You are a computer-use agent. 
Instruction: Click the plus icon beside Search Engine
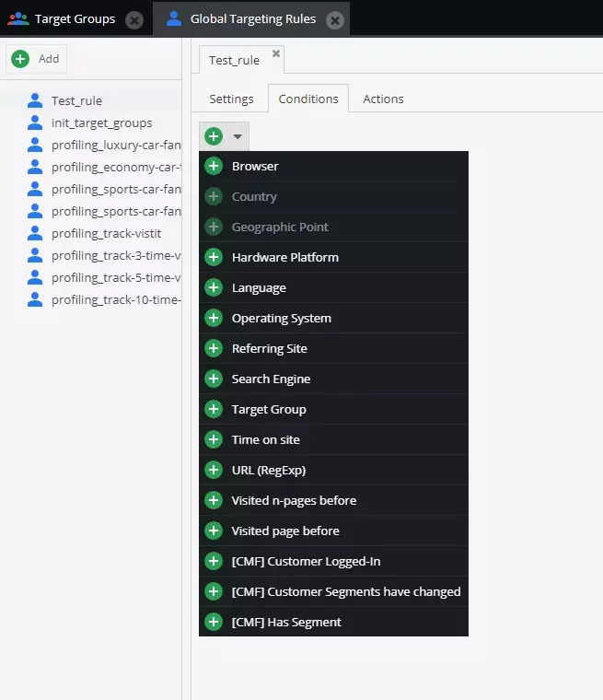pos(214,379)
